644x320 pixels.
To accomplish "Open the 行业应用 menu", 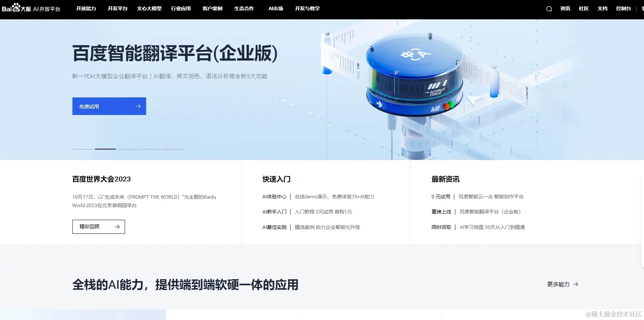I will [x=181, y=8].
